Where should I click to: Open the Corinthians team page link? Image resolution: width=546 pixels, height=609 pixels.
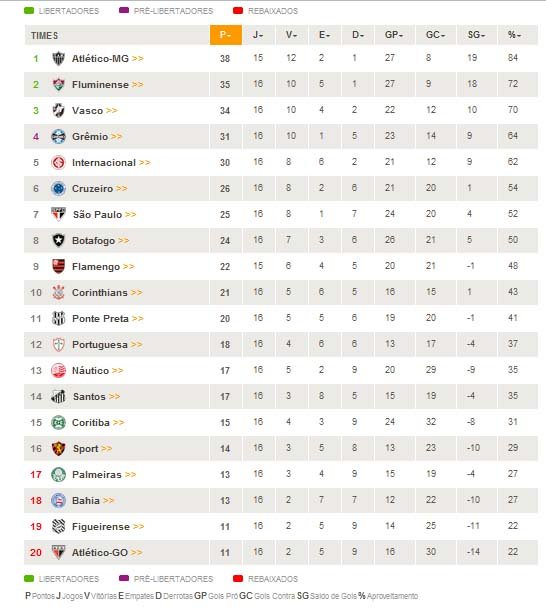[x=99, y=292]
